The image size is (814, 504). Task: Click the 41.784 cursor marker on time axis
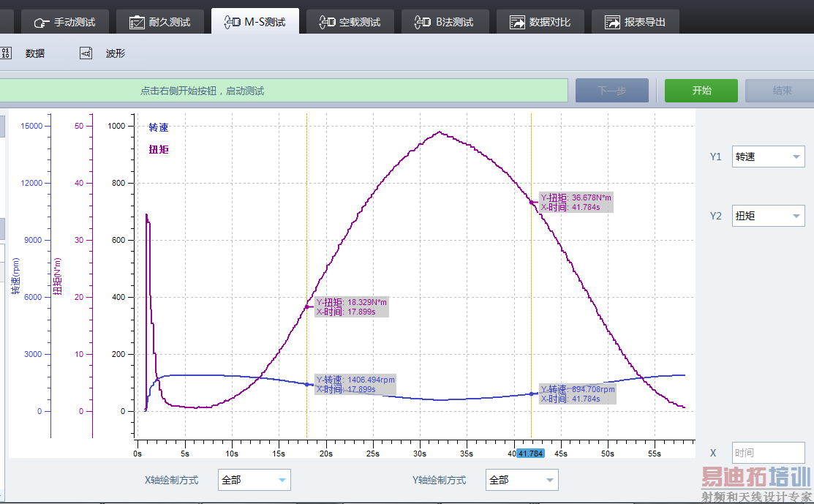click(530, 454)
